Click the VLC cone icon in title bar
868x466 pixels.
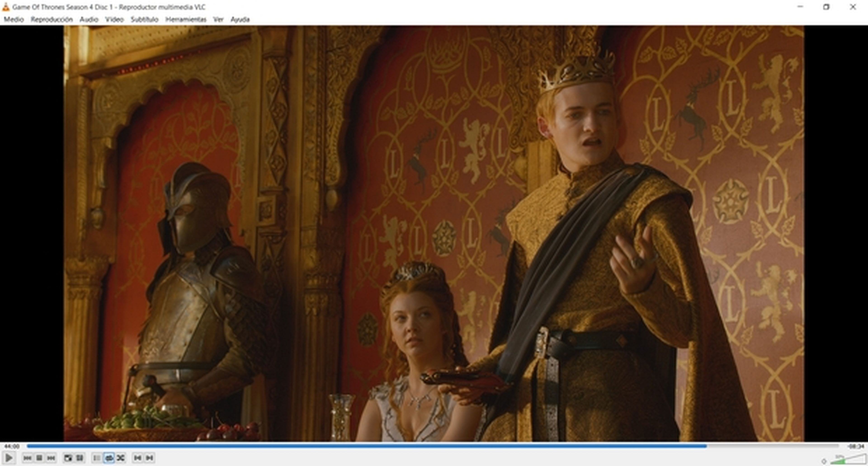tap(5, 7)
